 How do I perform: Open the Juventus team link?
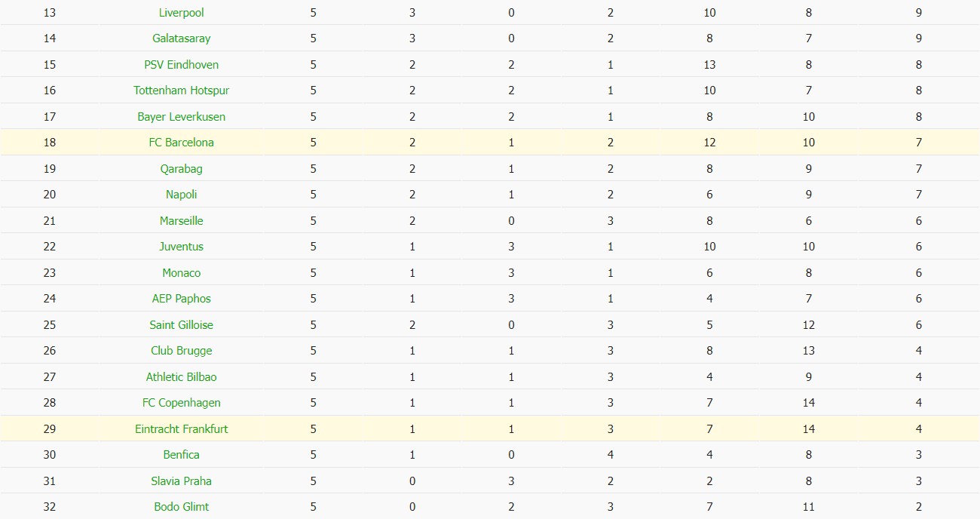[182, 247]
